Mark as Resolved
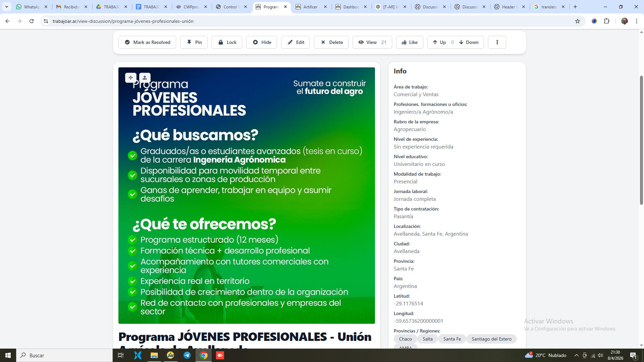 tap(147, 42)
